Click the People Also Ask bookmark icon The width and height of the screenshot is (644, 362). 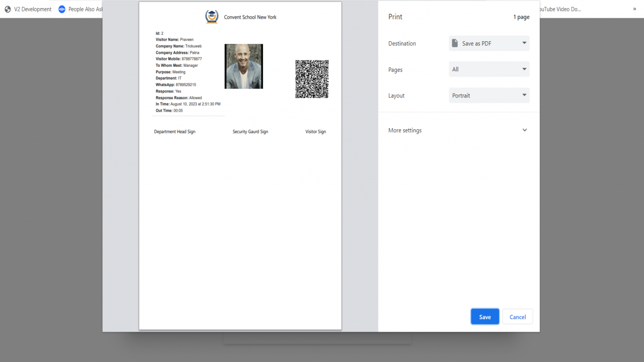tap(62, 9)
